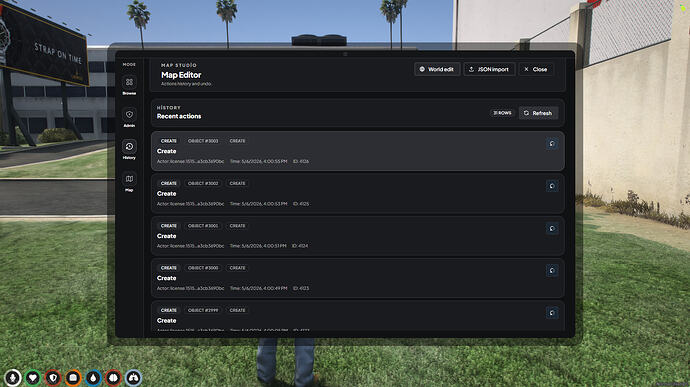The height and width of the screenshot is (387, 690).
Task: Click the ID: 4126 text
Action: [x=301, y=162]
